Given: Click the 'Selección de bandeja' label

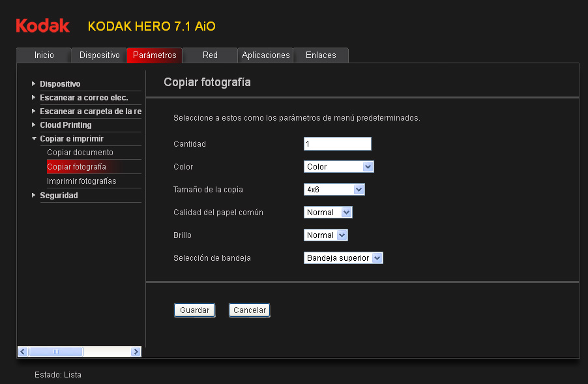Looking at the screenshot, I should click(212, 258).
